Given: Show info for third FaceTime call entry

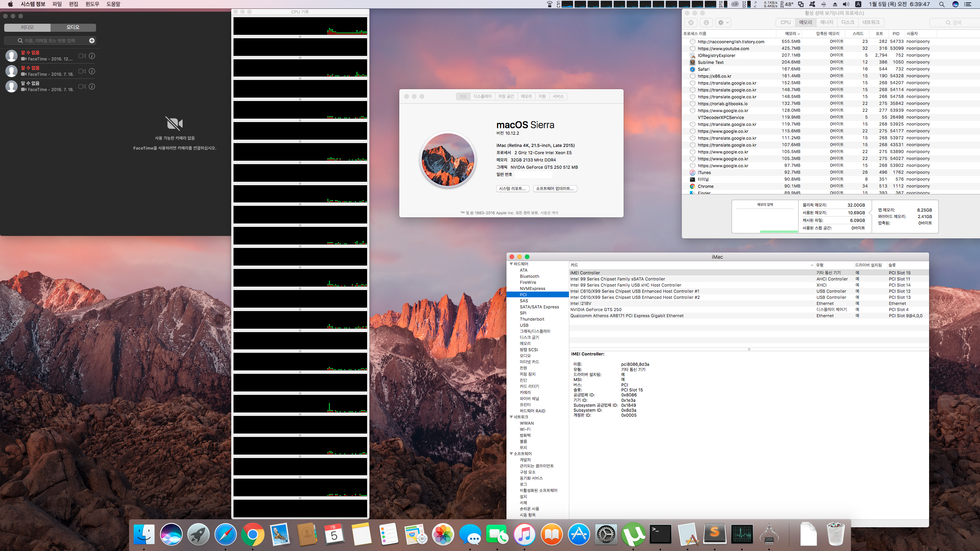Looking at the screenshot, I should [x=92, y=86].
